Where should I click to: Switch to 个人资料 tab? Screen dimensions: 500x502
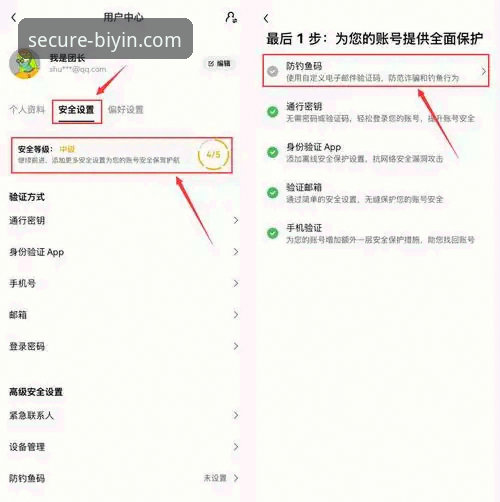(x=27, y=109)
